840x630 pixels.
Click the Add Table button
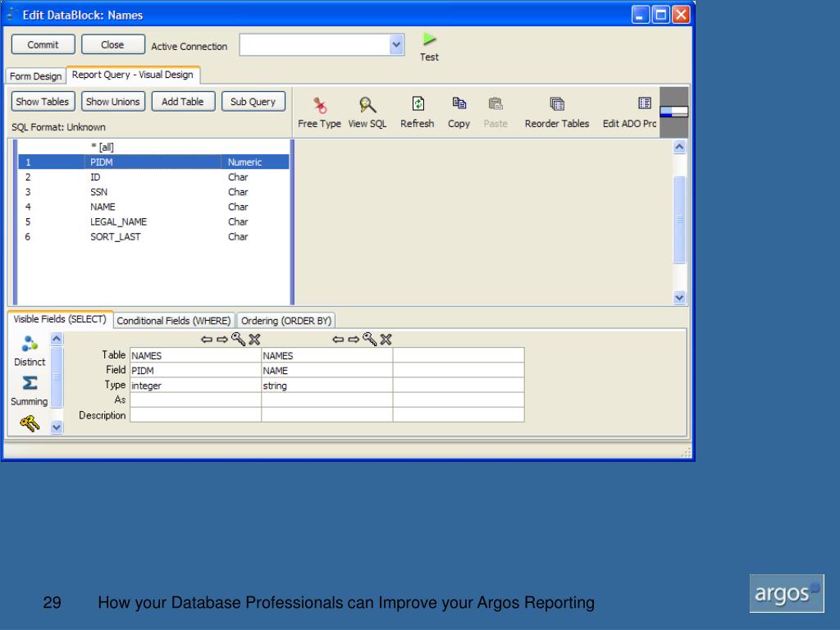[183, 101]
